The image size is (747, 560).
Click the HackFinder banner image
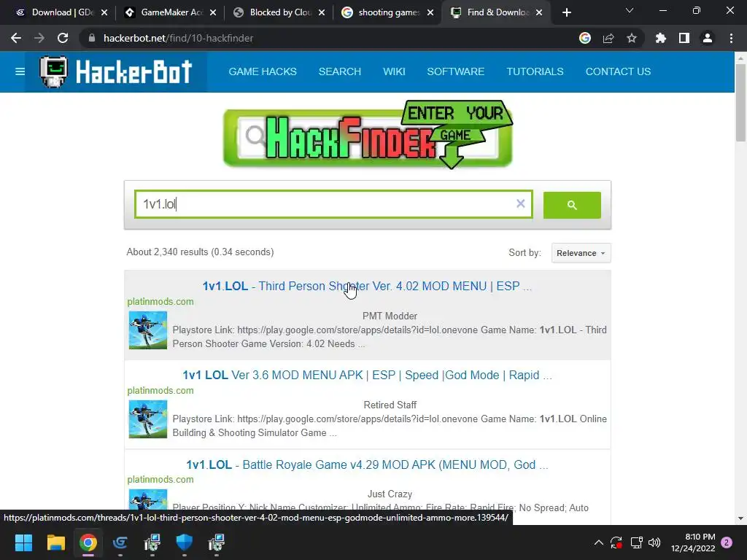[368, 135]
